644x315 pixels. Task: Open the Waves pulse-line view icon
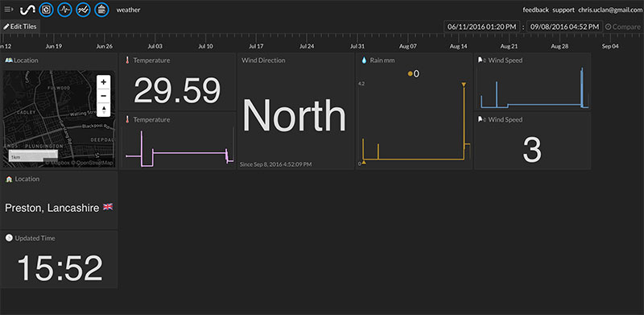(x=65, y=10)
